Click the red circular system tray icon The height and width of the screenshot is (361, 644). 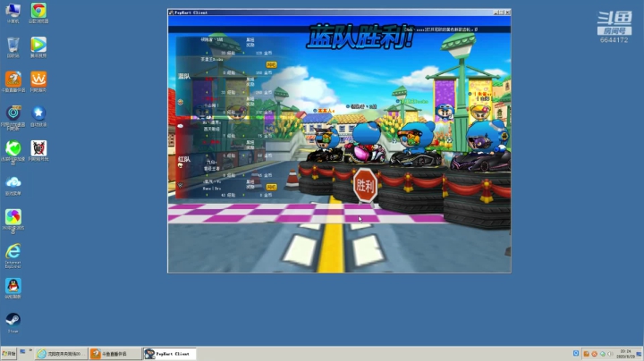[x=594, y=354]
